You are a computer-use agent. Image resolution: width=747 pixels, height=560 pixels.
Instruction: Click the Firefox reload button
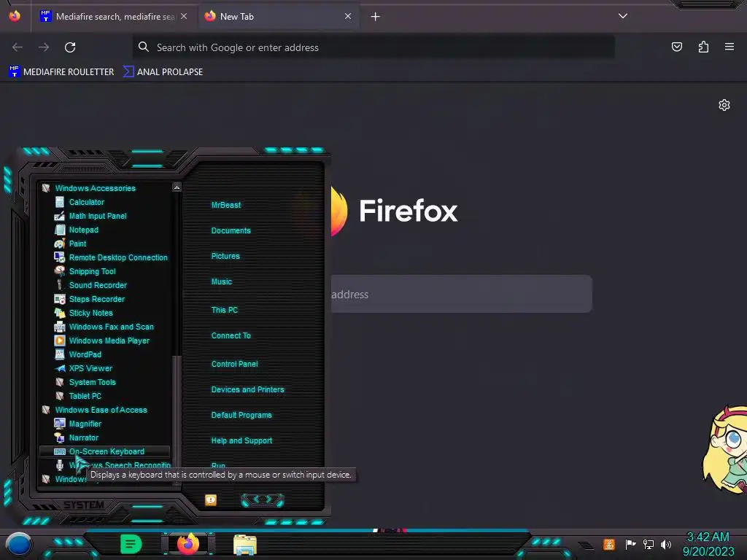click(x=70, y=47)
